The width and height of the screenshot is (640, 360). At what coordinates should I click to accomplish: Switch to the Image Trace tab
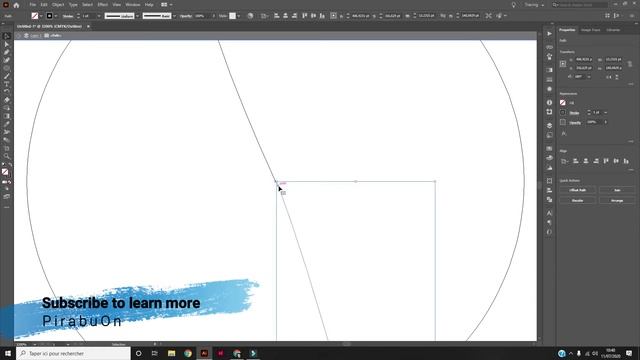[590, 30]
